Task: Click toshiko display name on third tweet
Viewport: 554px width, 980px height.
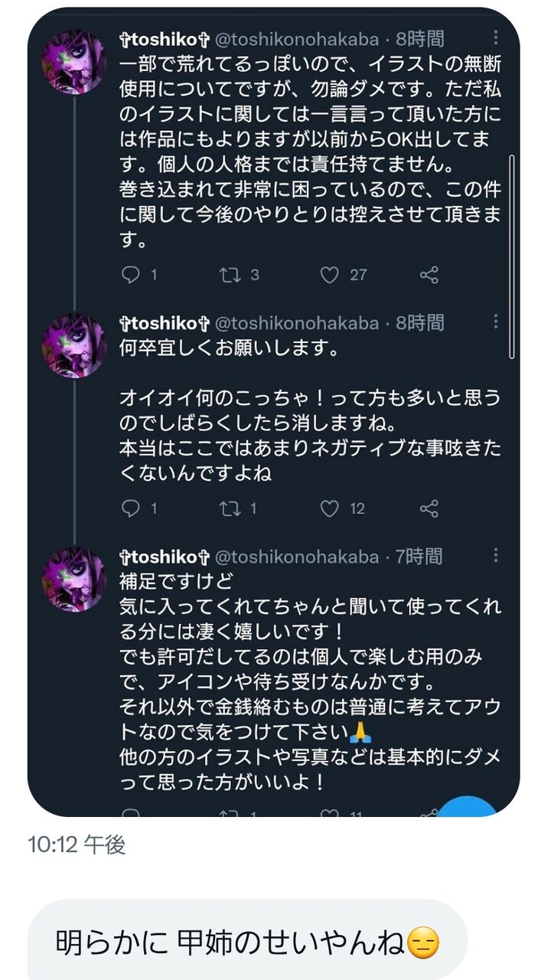Action: click(x=165, y=557)
